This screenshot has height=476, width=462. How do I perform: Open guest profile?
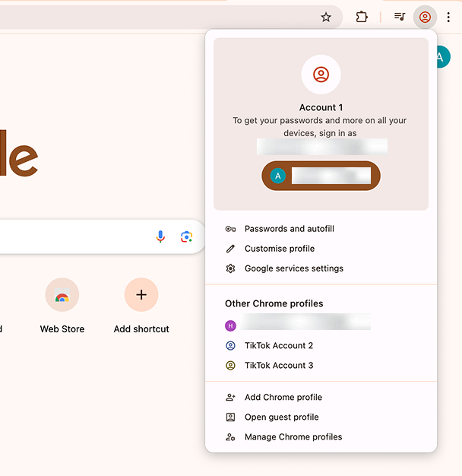click(281, 417)
